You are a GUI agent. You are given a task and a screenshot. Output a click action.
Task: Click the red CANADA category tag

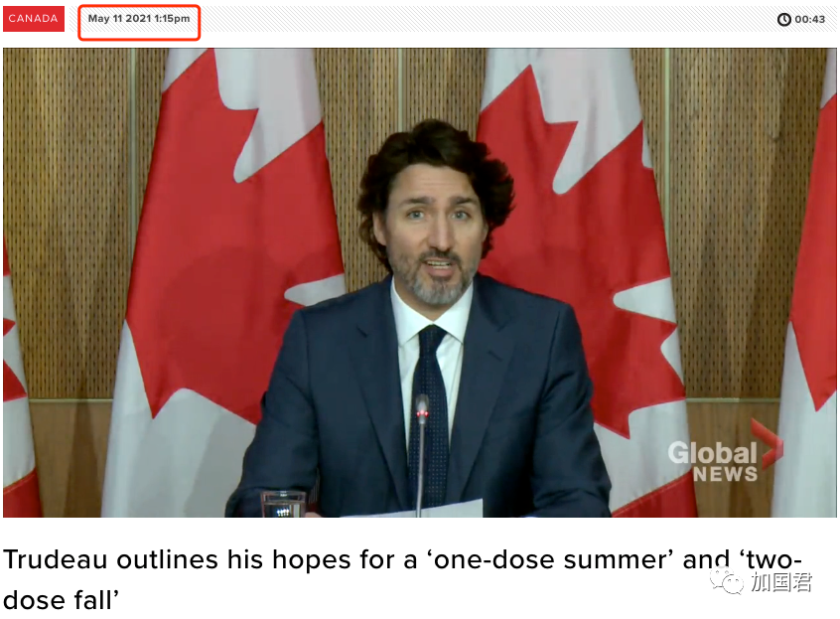(33, 19)
